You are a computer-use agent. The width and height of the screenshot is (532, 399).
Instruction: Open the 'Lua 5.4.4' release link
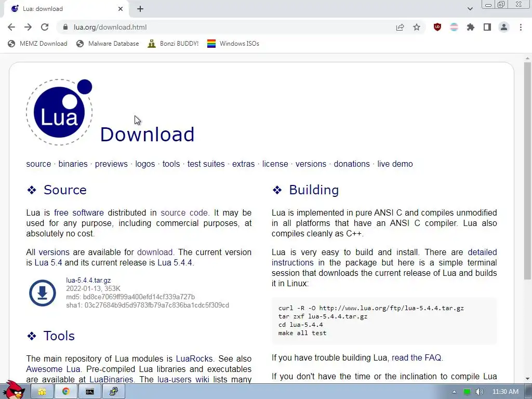(x=175, y=262)
